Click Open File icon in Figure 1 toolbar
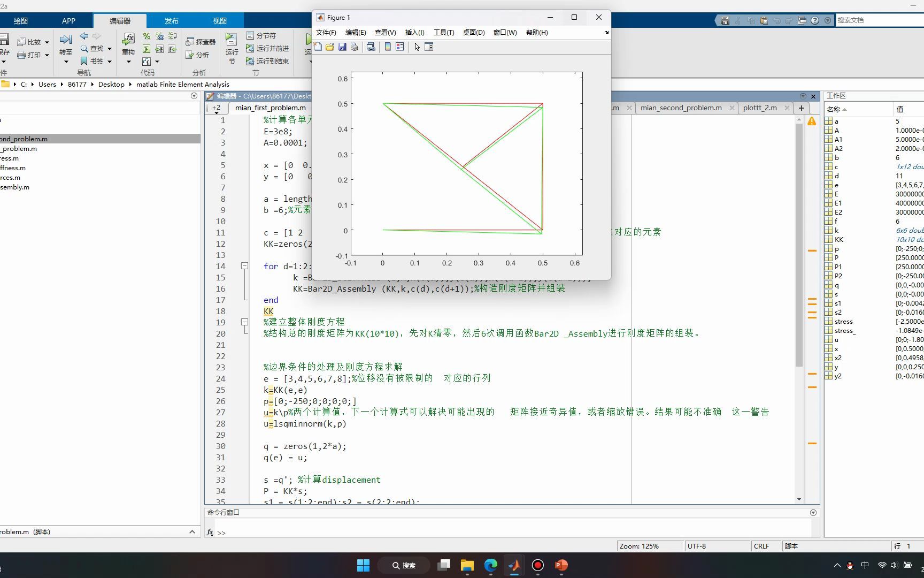Image resolution: width=924 pixels, height=578 pixels. [x=330, y=47]
